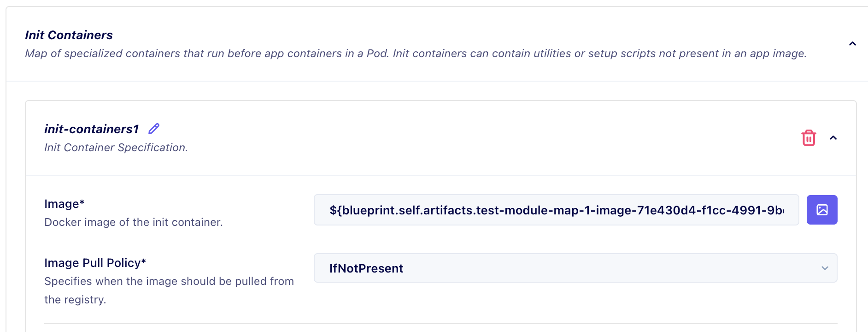Click the pencil icon beside init-containers1

(154, 129)
